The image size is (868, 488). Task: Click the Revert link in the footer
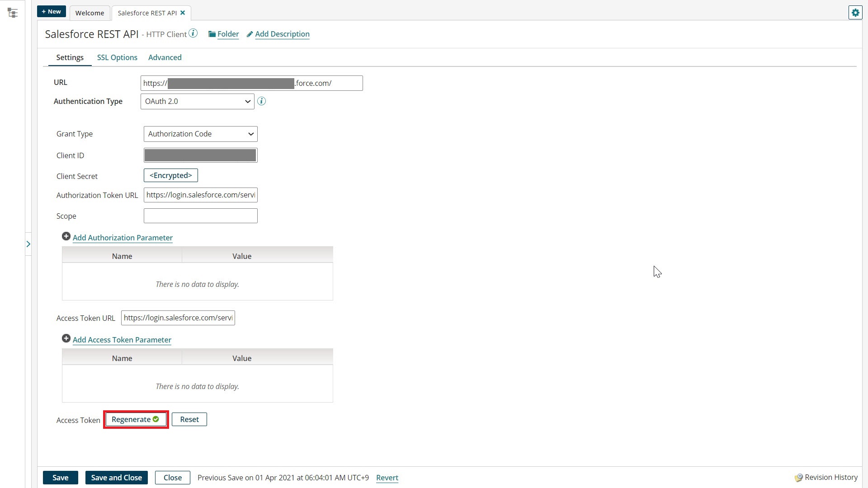(x=387, y=478)
